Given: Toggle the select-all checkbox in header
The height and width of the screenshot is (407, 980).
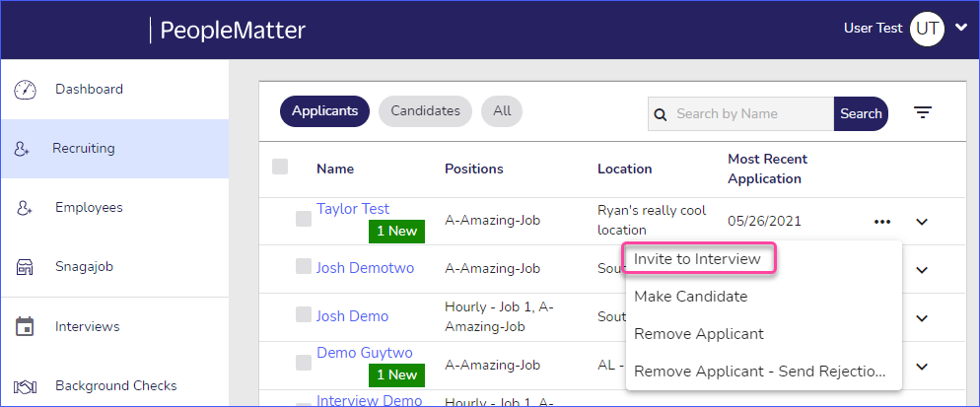Looking at the screenshot, I should pos(280,167).
